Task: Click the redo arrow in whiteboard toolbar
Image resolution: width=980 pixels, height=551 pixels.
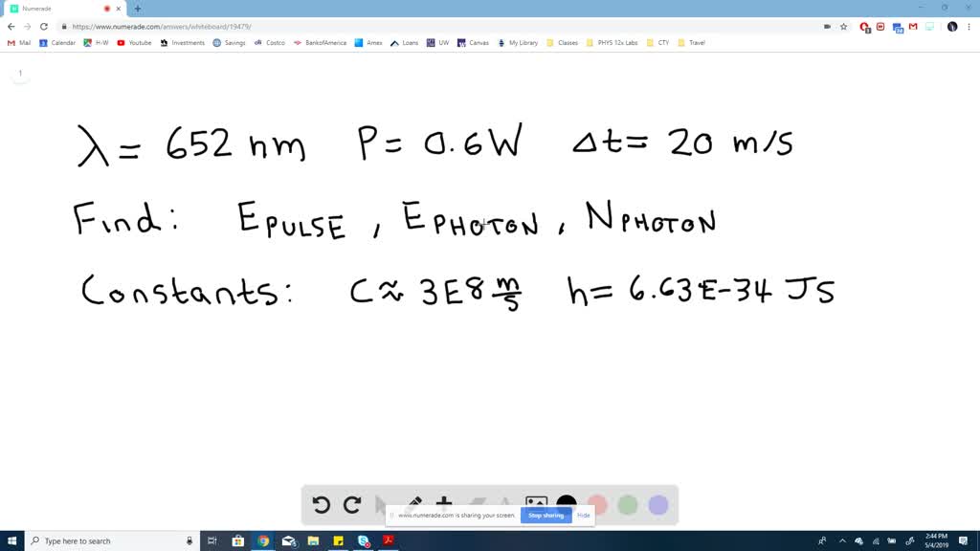Action: point(352,505)
